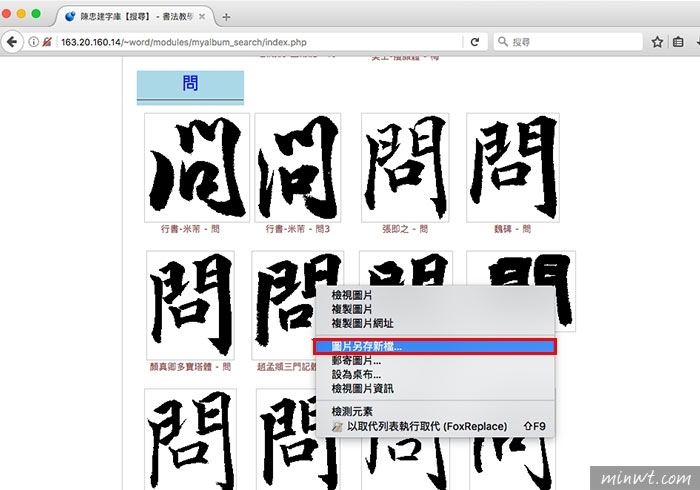
Task: Open the 趙孟頫三門記 caption link
Action: [x=287, y=366]
